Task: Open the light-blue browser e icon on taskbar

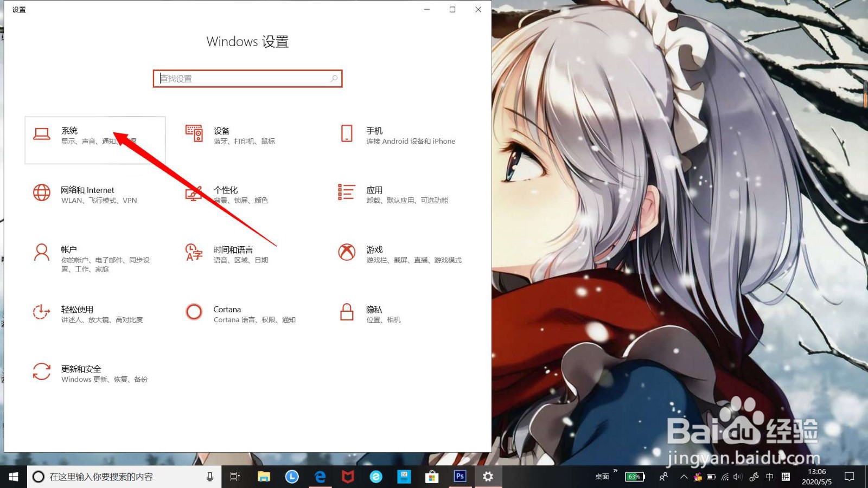Action: (x=376, y=477)
